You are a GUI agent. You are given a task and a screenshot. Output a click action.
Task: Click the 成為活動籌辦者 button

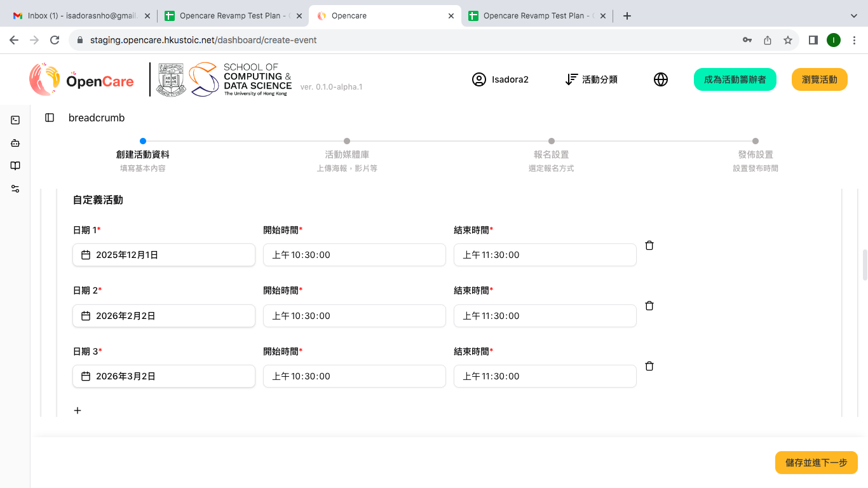pos(735,79)
